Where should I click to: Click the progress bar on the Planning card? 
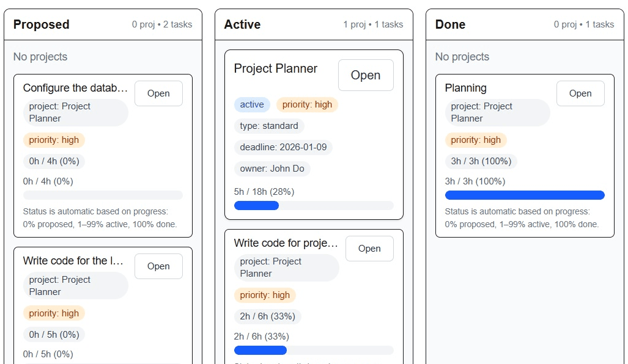pos(525,194)
